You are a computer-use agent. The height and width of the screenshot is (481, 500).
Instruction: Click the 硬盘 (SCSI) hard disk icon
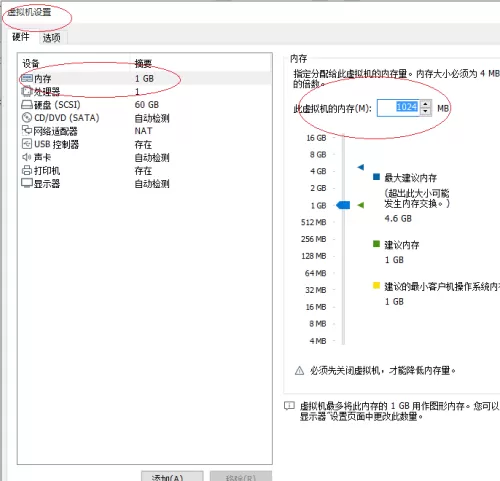click(x=27, y=105)
